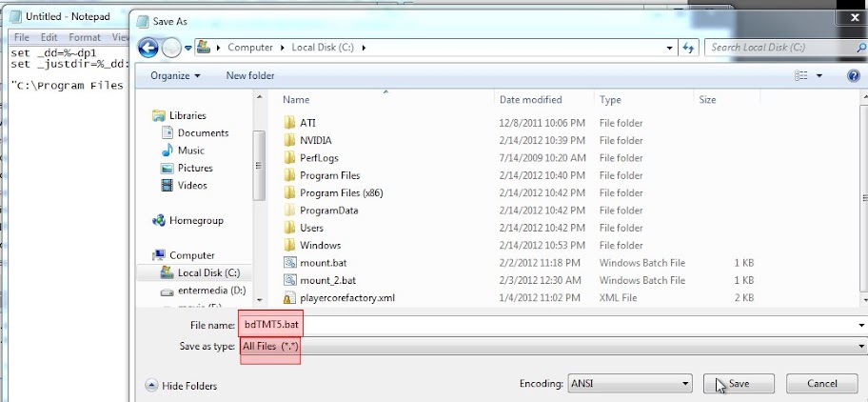The image size is (868, 402).
Task: Select the mount_2.bat file icon
Action: 289,280
